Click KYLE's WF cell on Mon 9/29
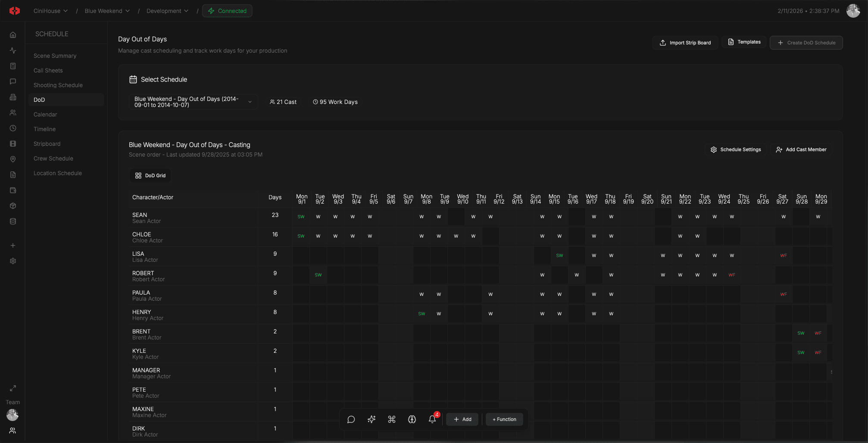 point(818,352)
